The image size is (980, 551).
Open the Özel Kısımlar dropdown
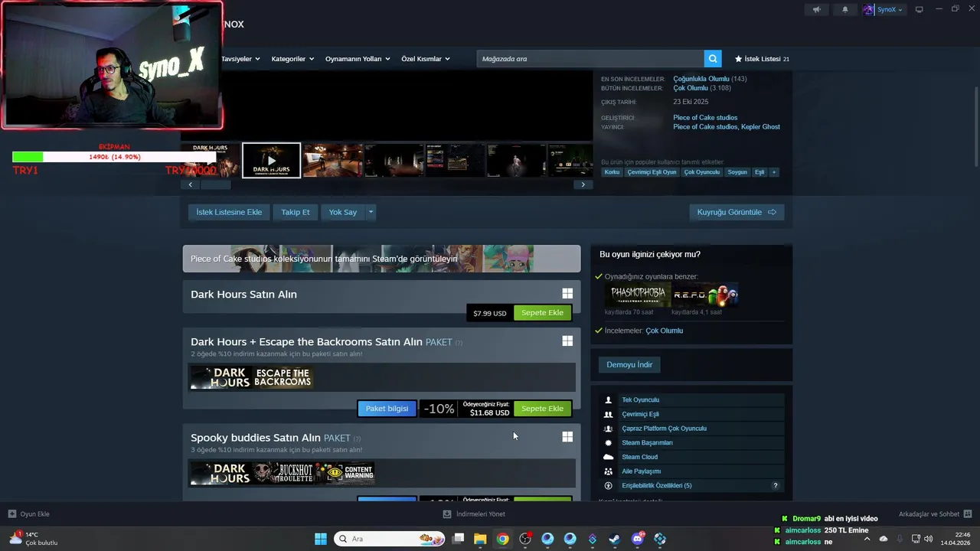426,59
